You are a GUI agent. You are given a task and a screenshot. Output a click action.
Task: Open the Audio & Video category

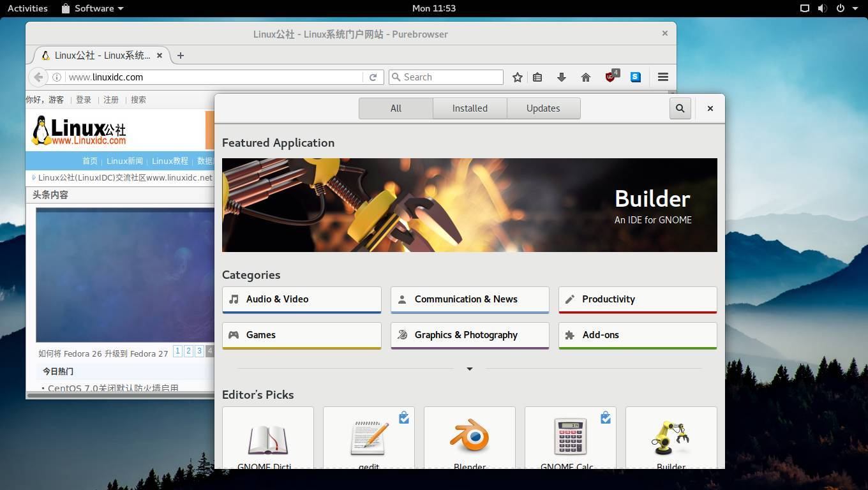tap(302, 300)
